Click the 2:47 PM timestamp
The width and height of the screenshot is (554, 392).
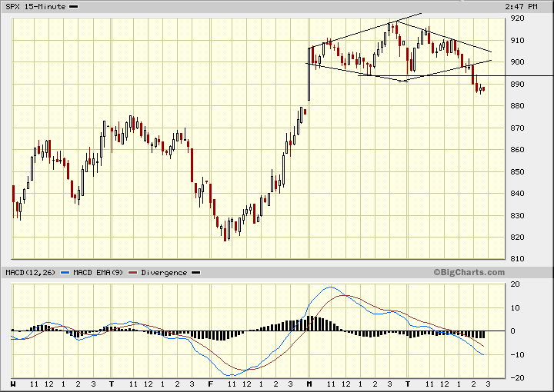521,7
